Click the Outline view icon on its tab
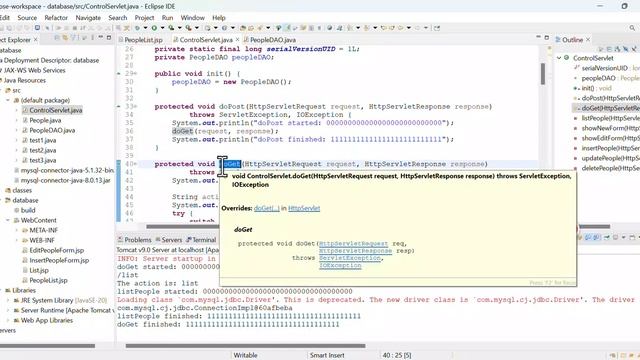 pyautogui.click(x=558, y=40)
